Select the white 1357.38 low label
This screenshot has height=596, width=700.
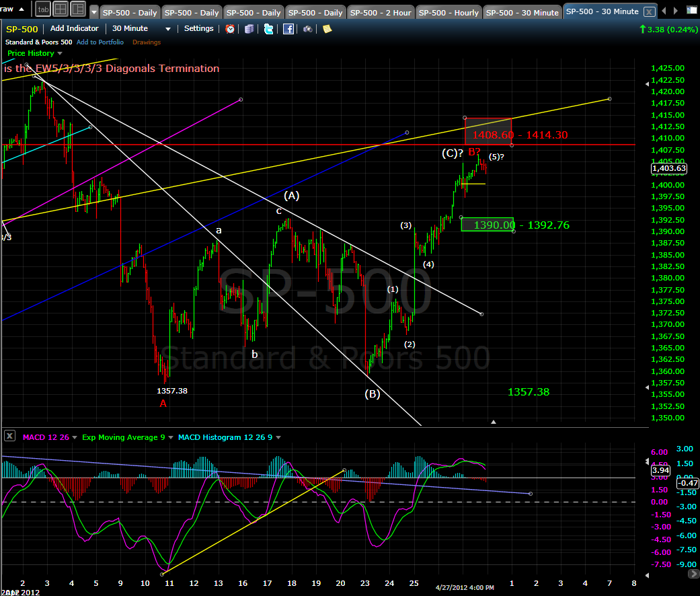coord(172,391)
